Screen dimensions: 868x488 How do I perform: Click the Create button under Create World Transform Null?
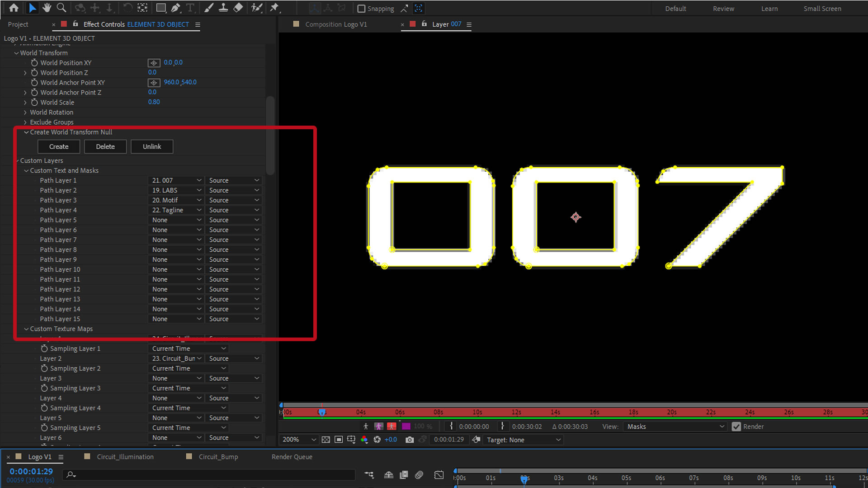pyautogui.click(x=59, y=146)
